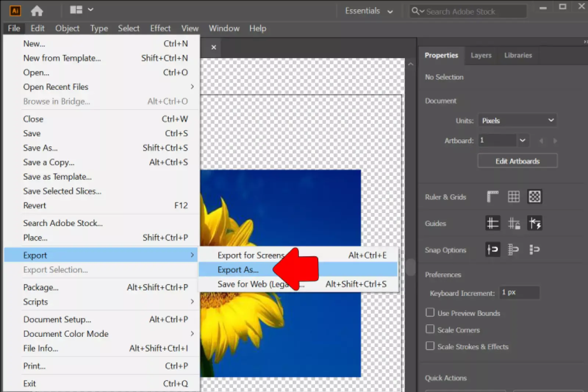Toggle Snap to Grid icon

(513, 250)
